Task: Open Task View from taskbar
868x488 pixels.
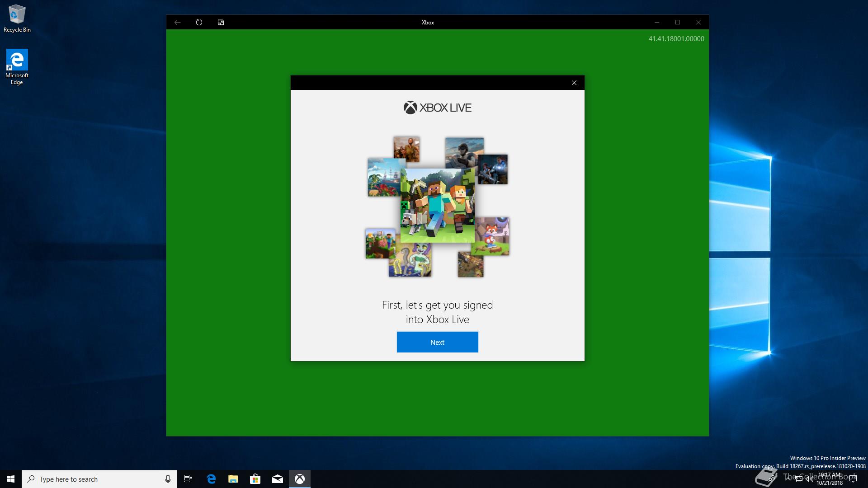Action: 188,479
